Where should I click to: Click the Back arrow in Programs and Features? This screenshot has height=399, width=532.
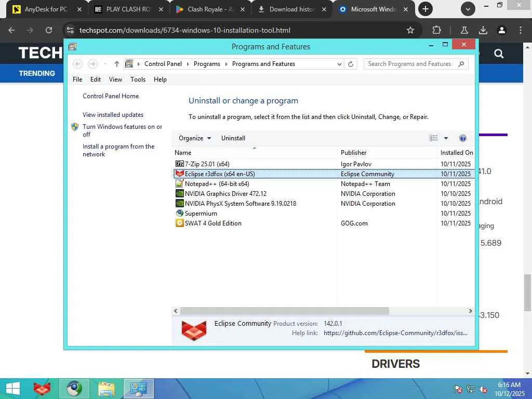[x=78, y=64]
